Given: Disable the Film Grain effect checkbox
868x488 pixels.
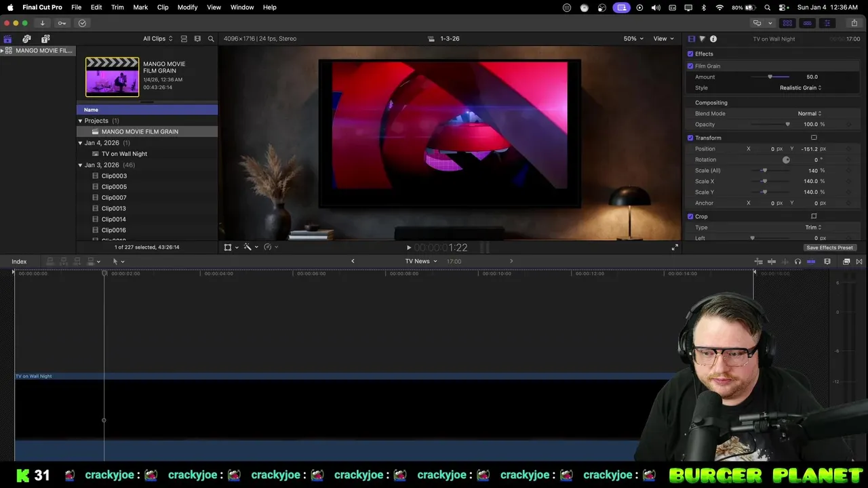Looking at the screenshot, I should pos(690,66).
